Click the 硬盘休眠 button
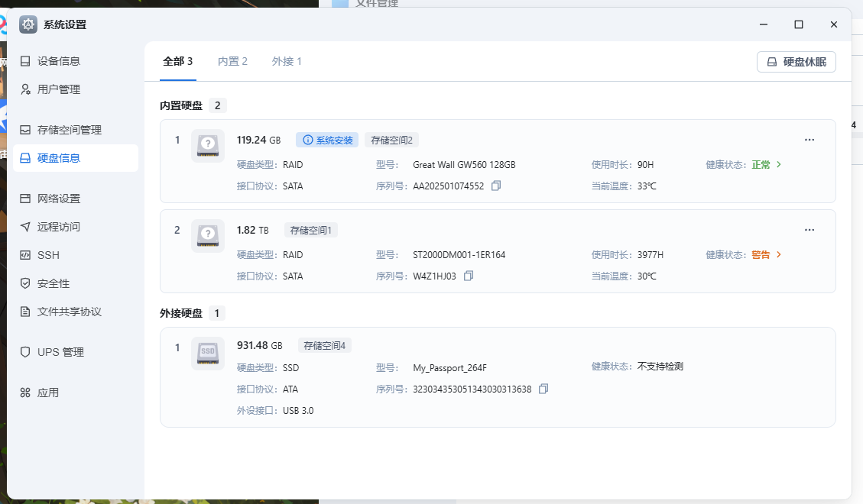The image size is (863, 504). point(796,62)
